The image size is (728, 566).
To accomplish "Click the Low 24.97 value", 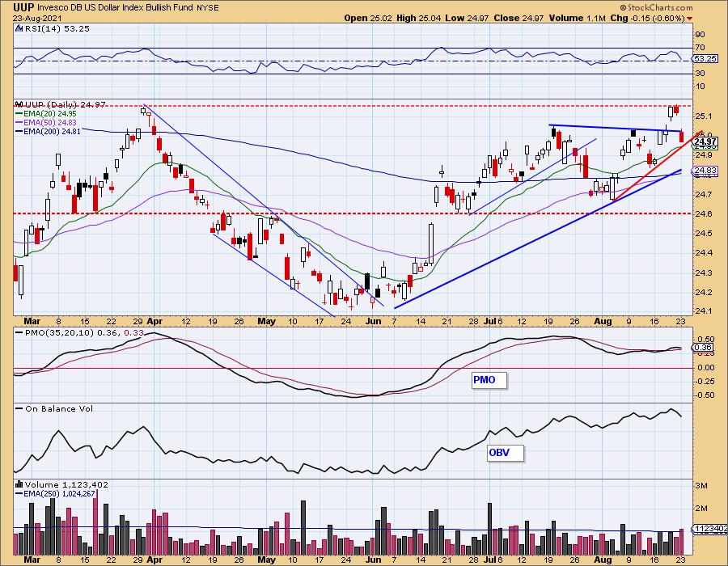I will point(466,18).
